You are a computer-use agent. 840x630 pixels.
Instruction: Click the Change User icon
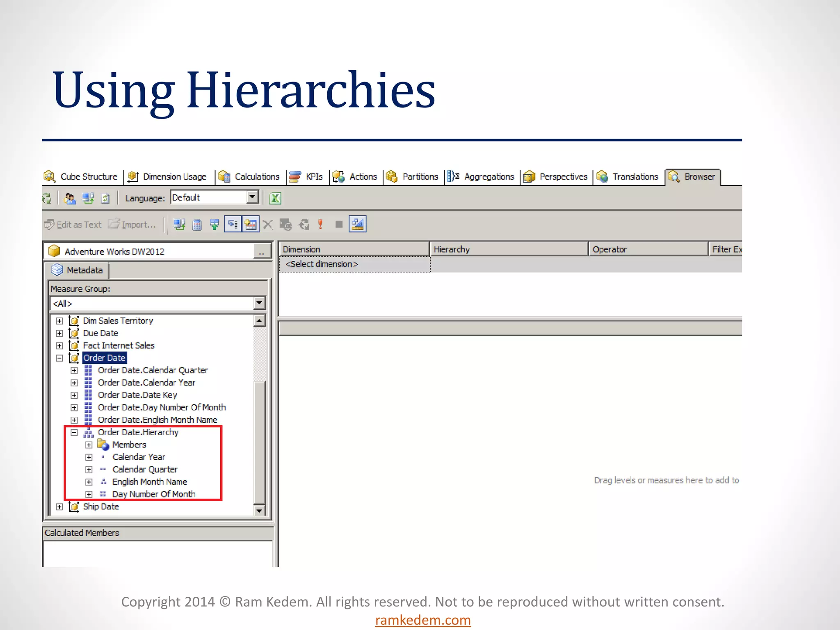coord(70,199)
